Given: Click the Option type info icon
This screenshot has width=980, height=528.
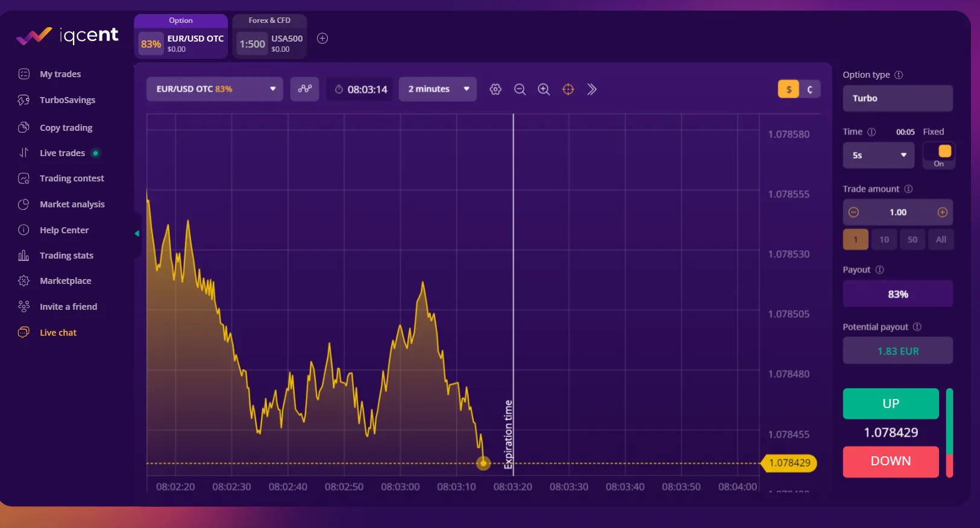Looking at the screenshot, I should click(x=899, y=75).
